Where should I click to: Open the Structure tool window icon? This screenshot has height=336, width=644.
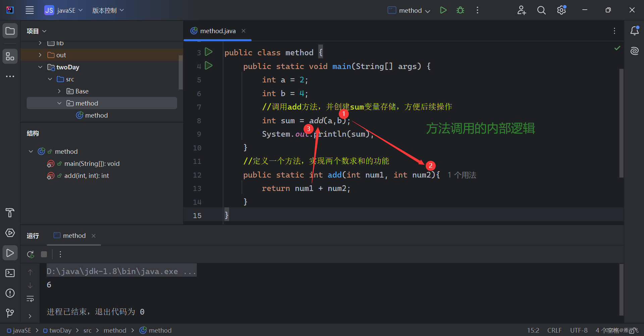pyautogui.click(x=10, y=57)
